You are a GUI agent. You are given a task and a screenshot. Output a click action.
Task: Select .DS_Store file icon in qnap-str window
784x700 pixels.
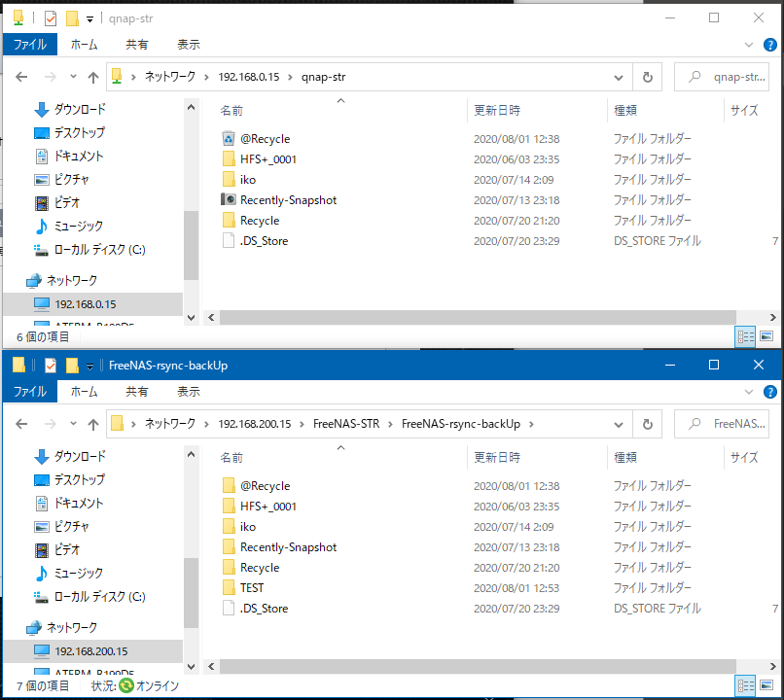pyautogui.click(x=229, y=240)
